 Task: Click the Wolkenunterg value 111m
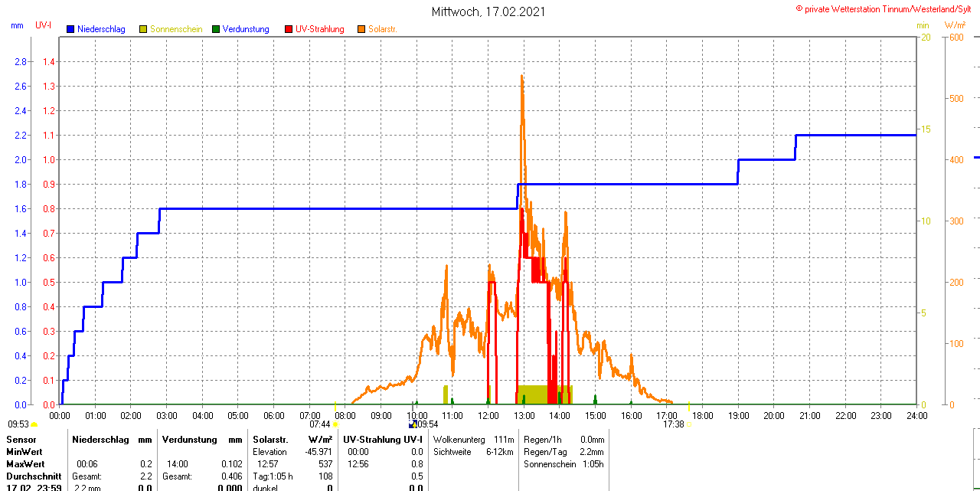pos(504,440)
